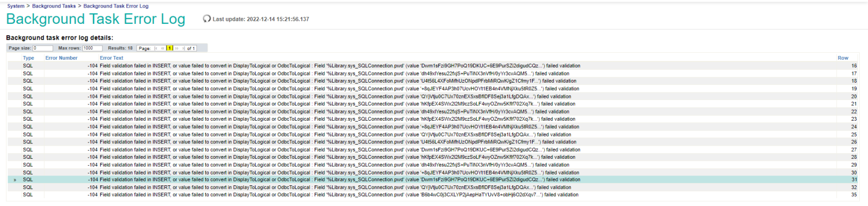
Task: Sort by the Row column header
Action: pyautogui.click(x=843, y=58)
